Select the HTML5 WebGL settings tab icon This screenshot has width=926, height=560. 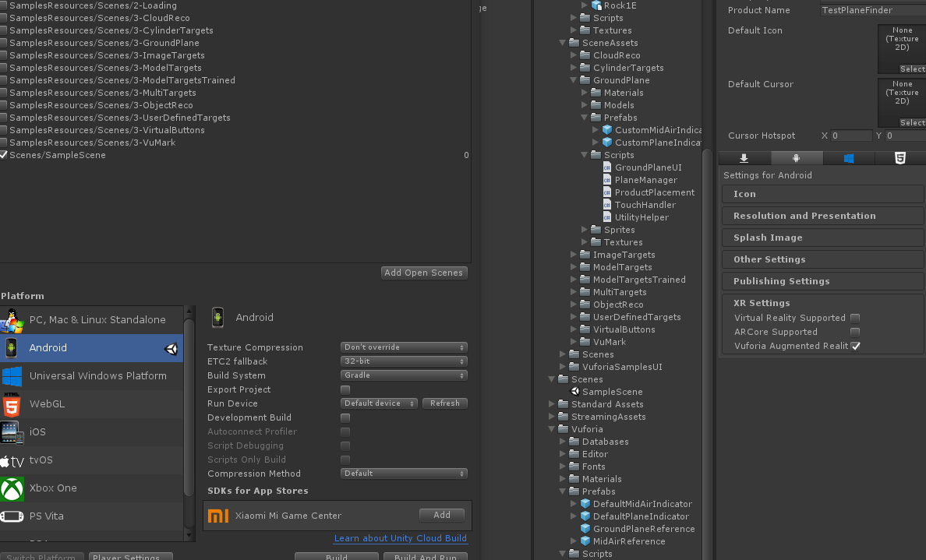(x=900, y=157)
